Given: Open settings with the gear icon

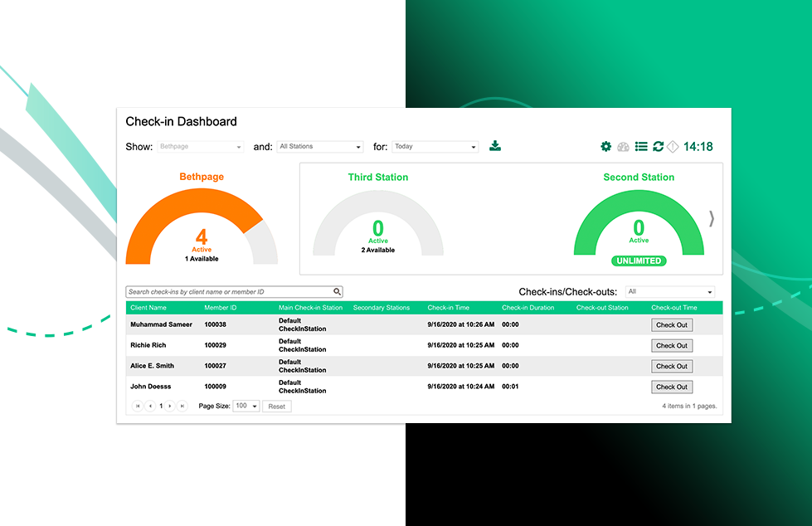Looking at the screenshot, I should pos(606,147).
